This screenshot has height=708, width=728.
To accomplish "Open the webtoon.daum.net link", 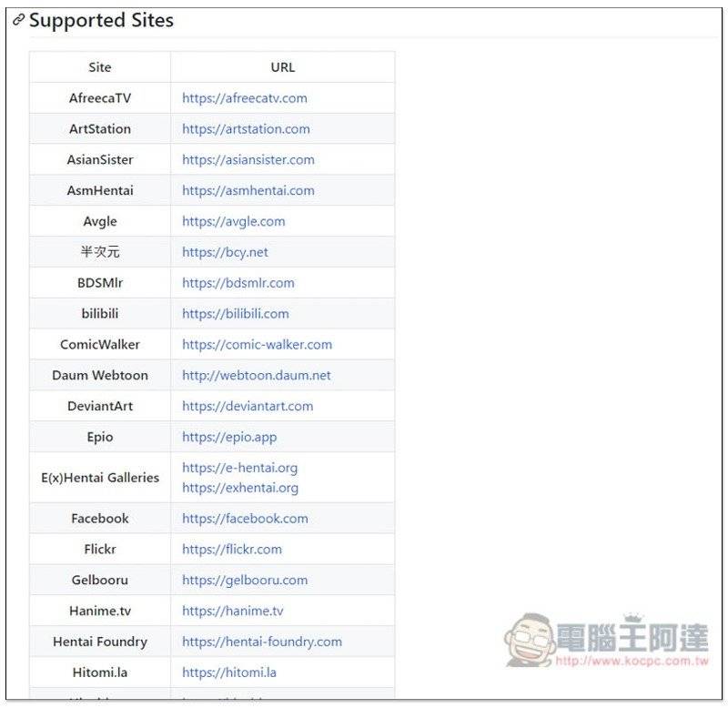I will (x=257, y=375).
